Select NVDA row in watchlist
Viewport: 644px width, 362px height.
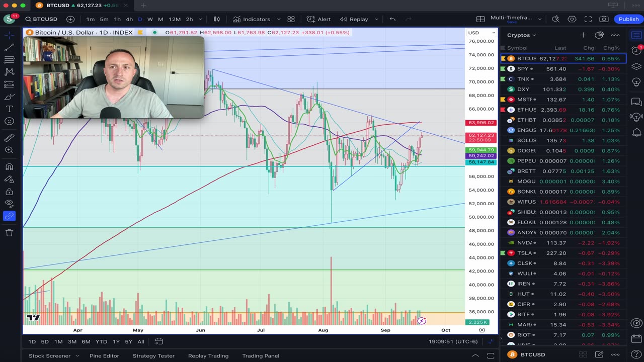(x=563, y=243)
